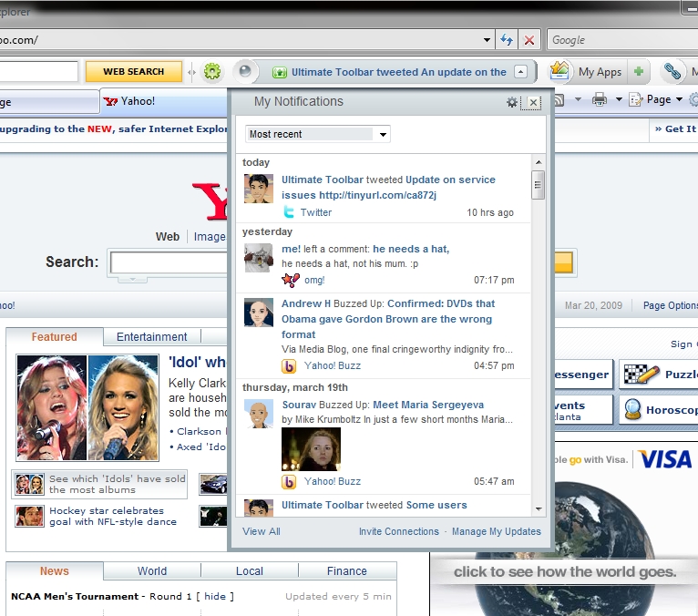Expand the tweet ticker arrow button

(520, 72)
